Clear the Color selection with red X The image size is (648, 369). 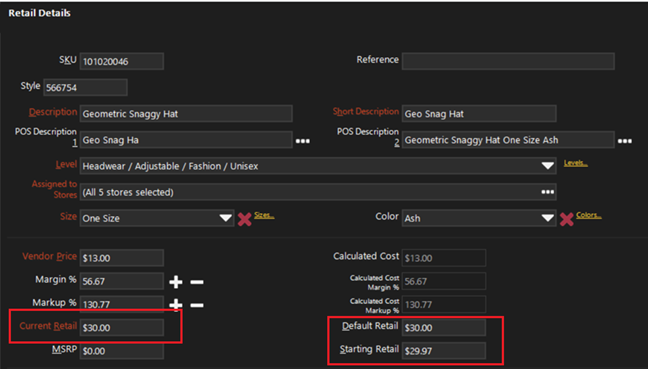pyautogui.click(x=567, y=219)
